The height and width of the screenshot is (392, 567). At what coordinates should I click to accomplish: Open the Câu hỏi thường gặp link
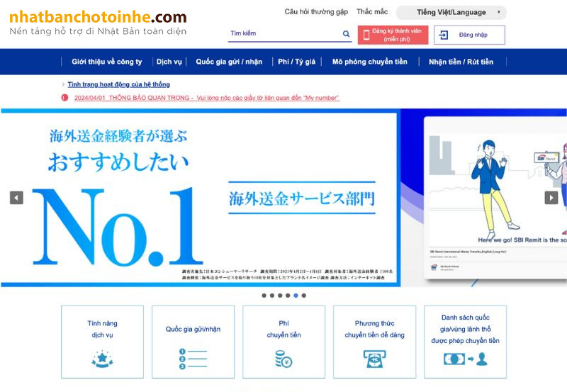click(316, 12)
